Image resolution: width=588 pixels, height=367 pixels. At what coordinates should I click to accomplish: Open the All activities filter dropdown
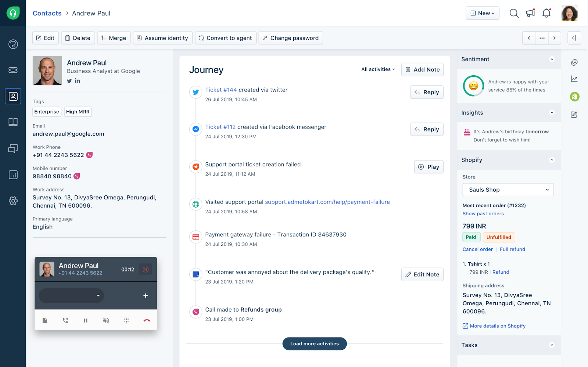pyautogui.click(x=378, y=69)
